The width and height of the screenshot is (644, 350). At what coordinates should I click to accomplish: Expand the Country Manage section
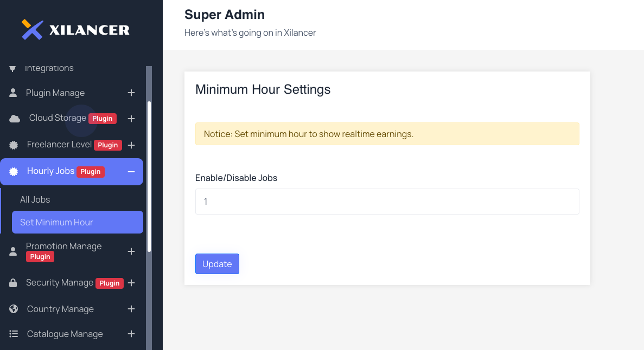[131, 309]
